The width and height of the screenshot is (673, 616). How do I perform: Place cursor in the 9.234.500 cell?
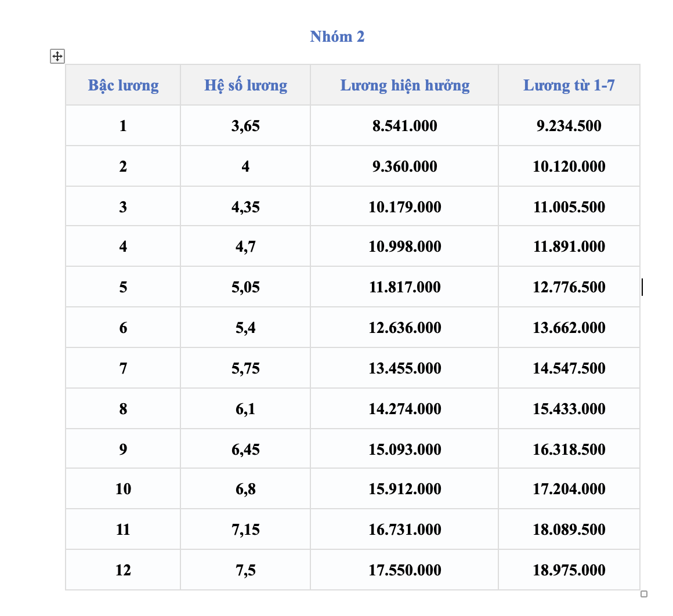click(x=569, y=126)
